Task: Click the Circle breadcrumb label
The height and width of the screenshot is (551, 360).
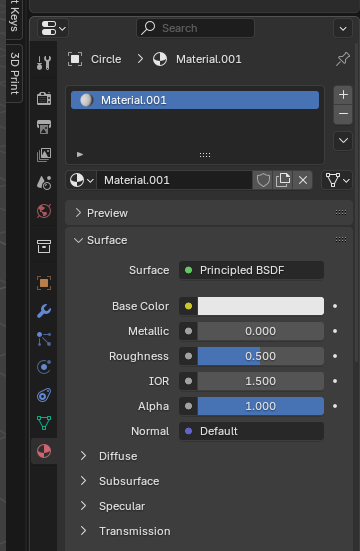Action: [x=106, y=59]
